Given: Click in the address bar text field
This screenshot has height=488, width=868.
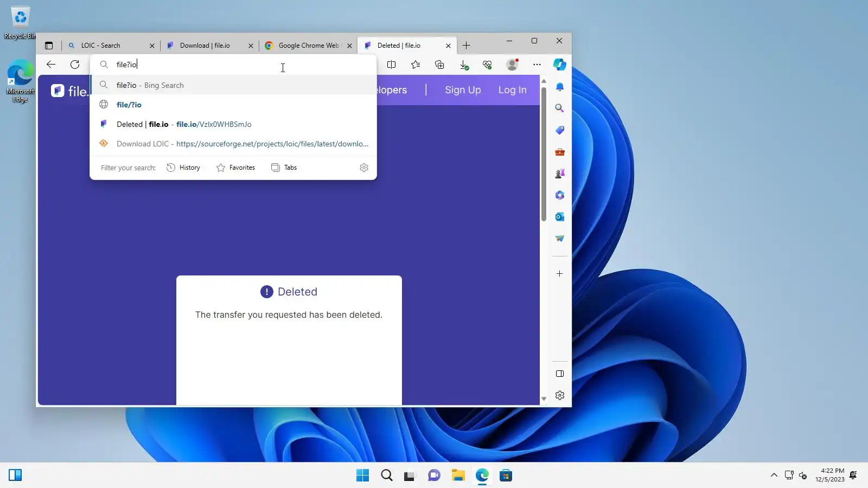Looking at the screenshot, I should tap(233, 65).
